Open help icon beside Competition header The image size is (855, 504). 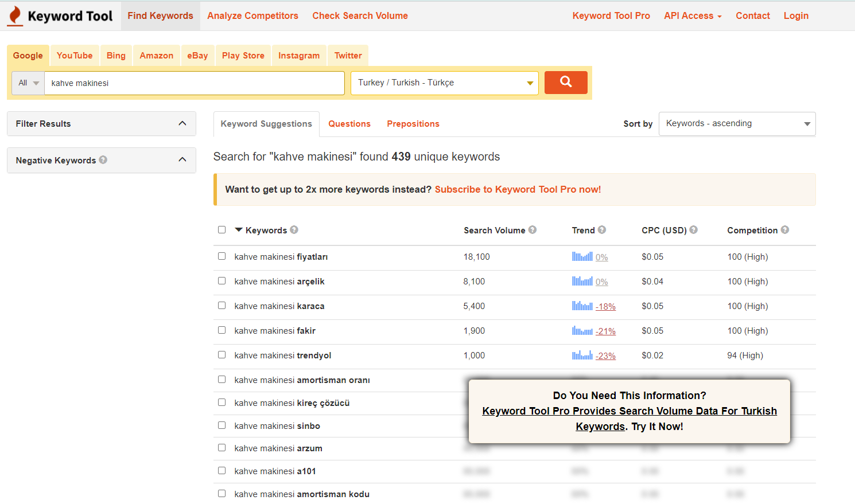[785, 229]
